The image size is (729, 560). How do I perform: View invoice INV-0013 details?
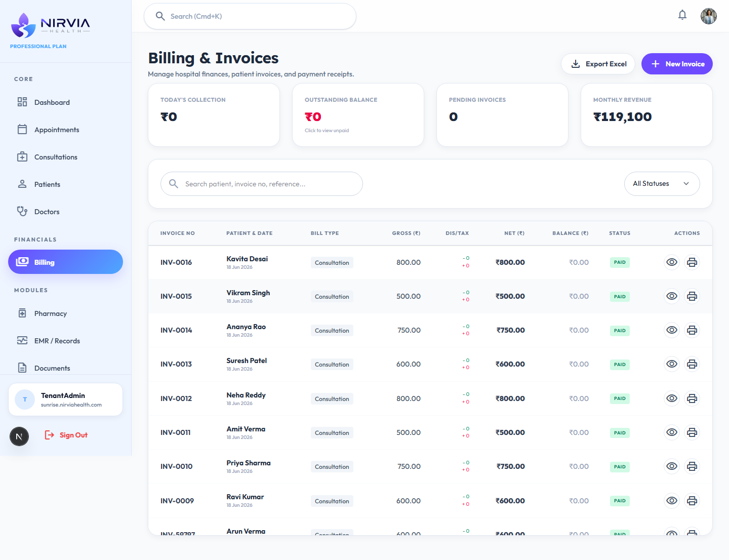click(x=672, y=364)
